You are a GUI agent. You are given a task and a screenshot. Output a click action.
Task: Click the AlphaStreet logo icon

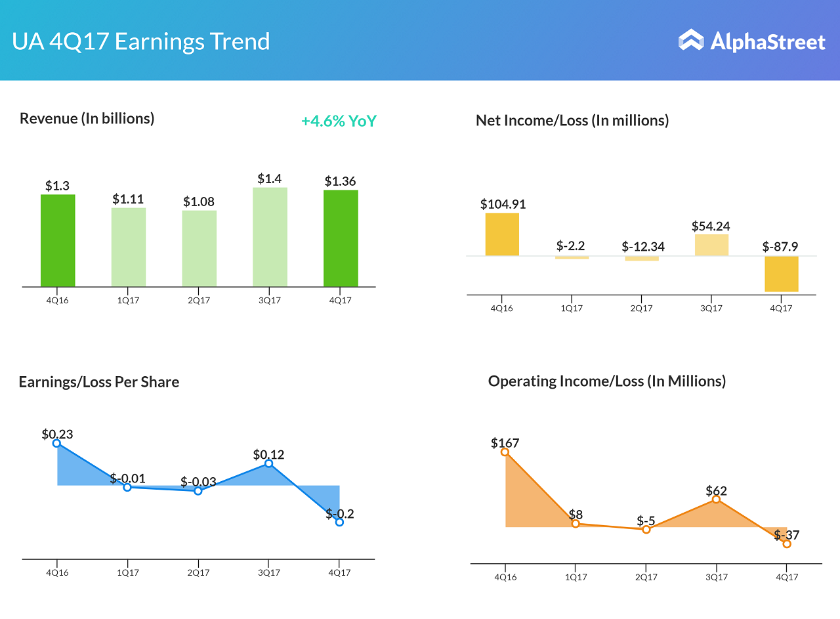(690, 41)
